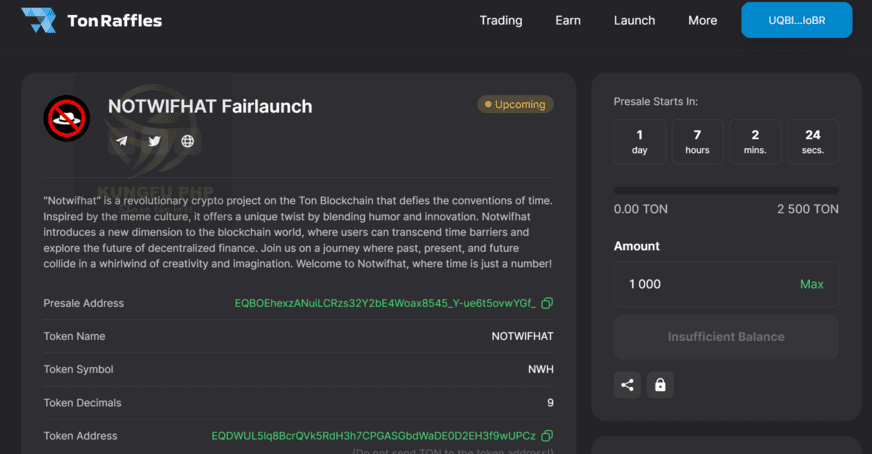Copy the Token Address with copy icon

[x=547, y=436]
